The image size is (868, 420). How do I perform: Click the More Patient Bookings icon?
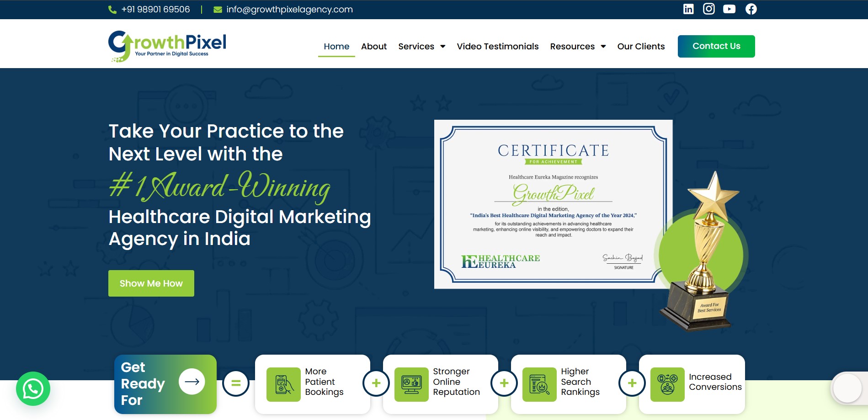[283, 384]
